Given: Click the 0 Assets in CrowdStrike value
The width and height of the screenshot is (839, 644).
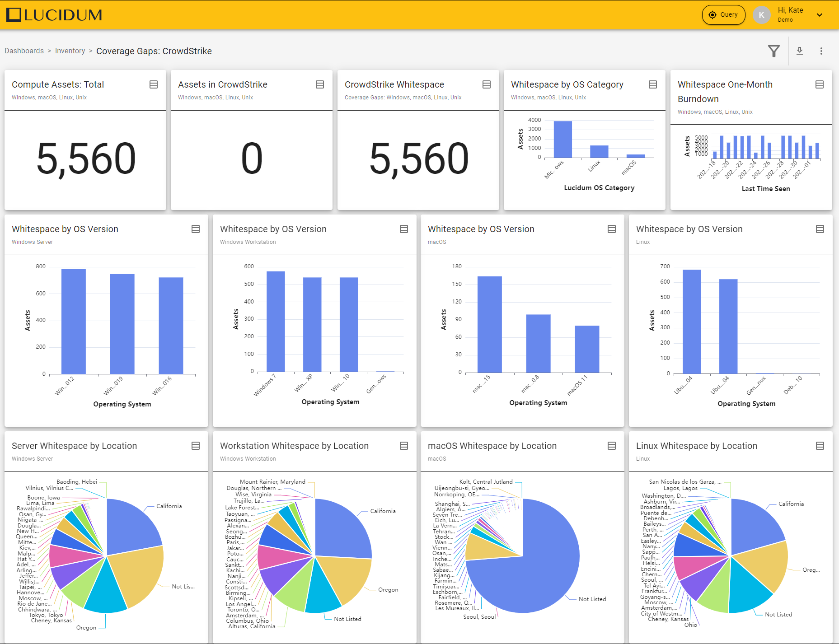Looking at the screenshot, I should point(252,159).
